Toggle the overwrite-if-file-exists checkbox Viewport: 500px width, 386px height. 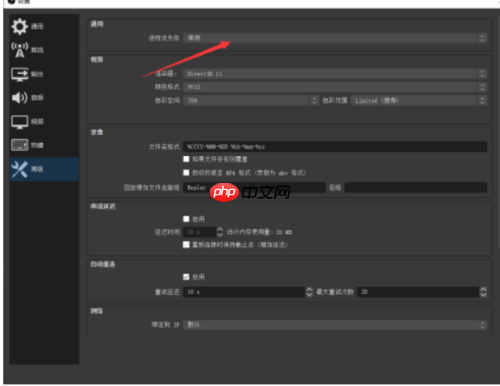point(186,159)
